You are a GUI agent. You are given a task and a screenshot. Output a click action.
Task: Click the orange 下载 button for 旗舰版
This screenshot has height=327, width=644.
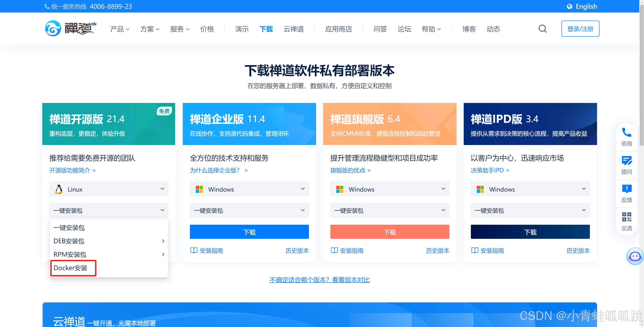[x=389, y=232]
